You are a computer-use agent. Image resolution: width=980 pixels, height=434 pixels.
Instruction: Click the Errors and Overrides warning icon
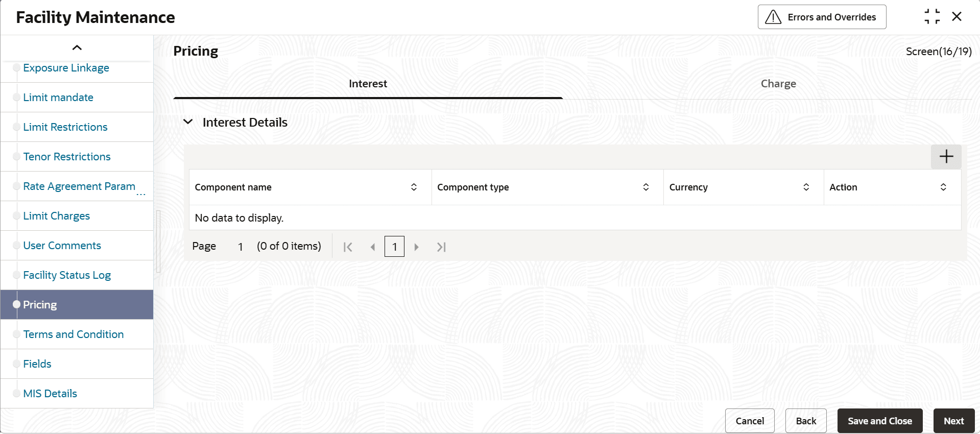[773, 17]
